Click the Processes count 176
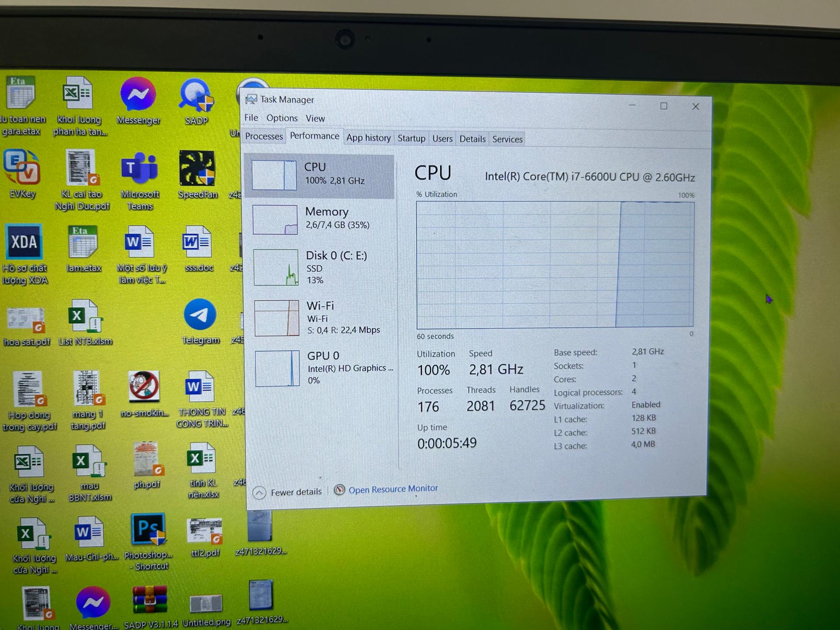The width and height of the screenshot is (840, 630). coord(428,406)
